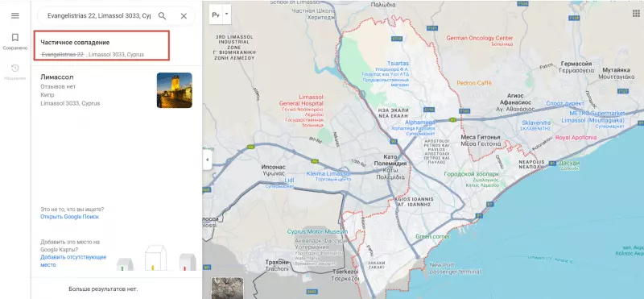Click Отзывов нет text in result
Viewport: 644px width, 299px height.
pos(58,86)
